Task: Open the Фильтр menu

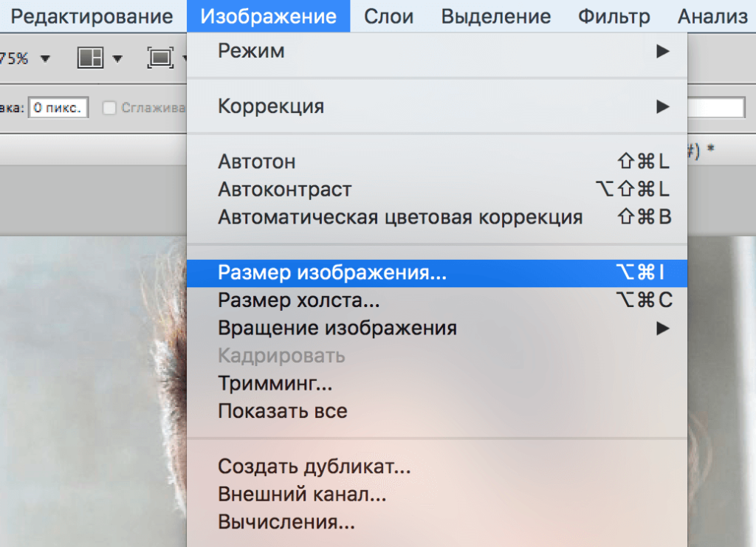Action: [x=614, y=16]
